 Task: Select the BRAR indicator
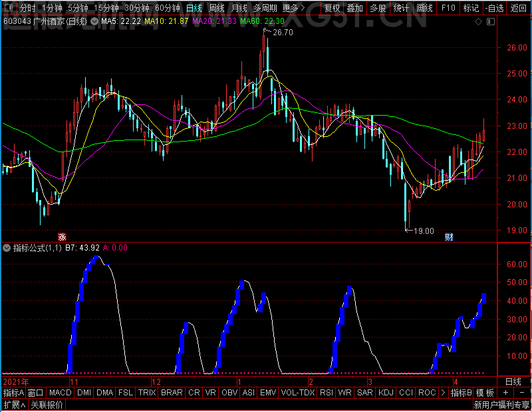[172, 393]
